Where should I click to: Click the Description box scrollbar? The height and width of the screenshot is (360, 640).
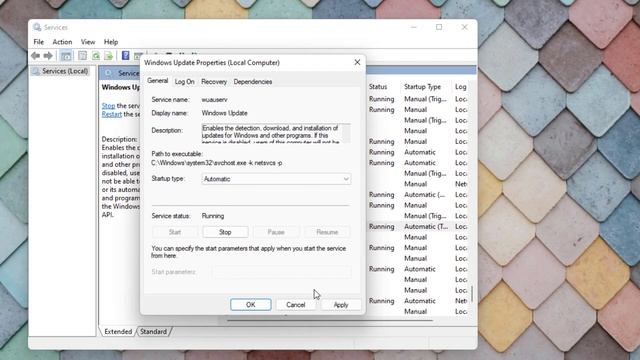[346, 133]
